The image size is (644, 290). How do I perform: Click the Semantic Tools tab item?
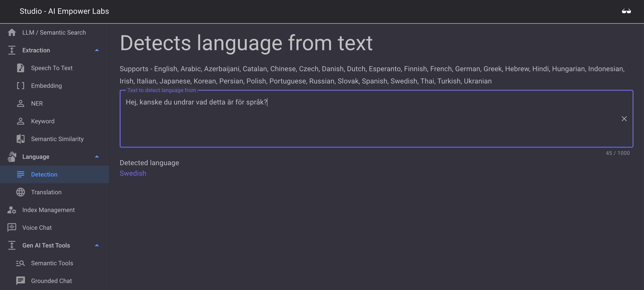[52, 263]
